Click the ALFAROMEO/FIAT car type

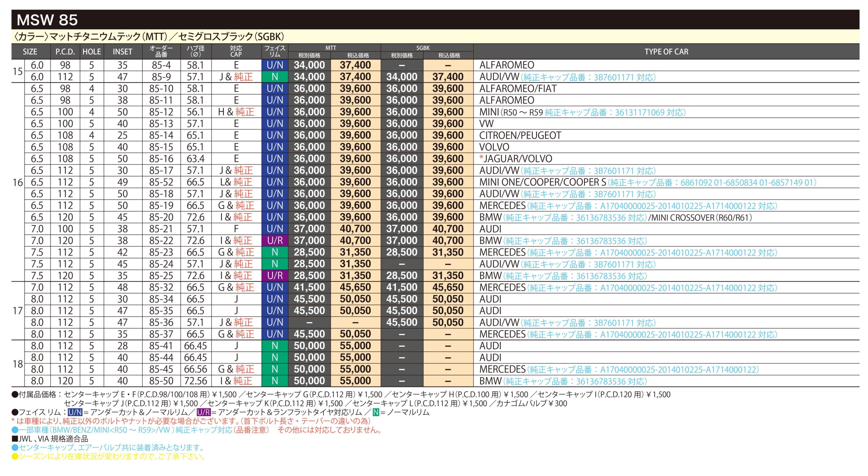tap(518, 88)
